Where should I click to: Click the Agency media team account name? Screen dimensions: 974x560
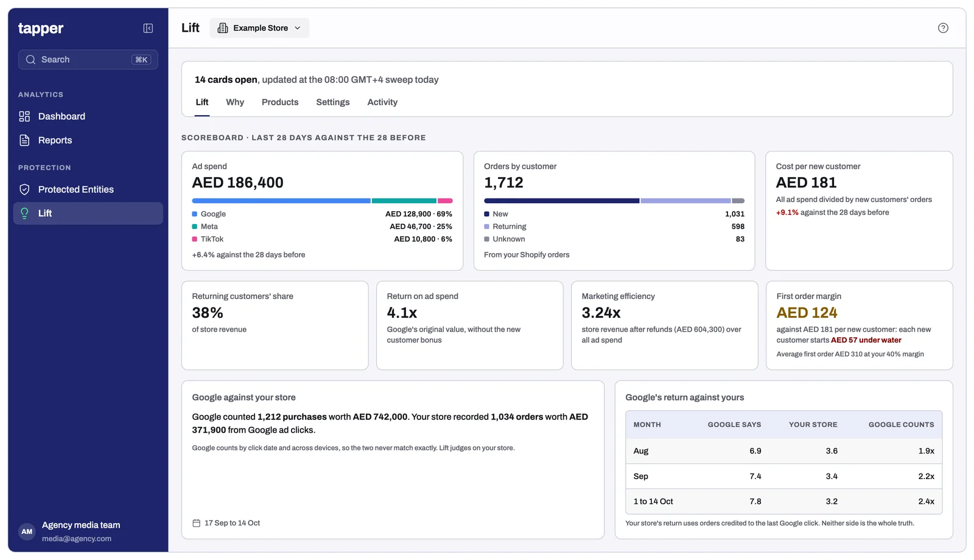(81, 525)
